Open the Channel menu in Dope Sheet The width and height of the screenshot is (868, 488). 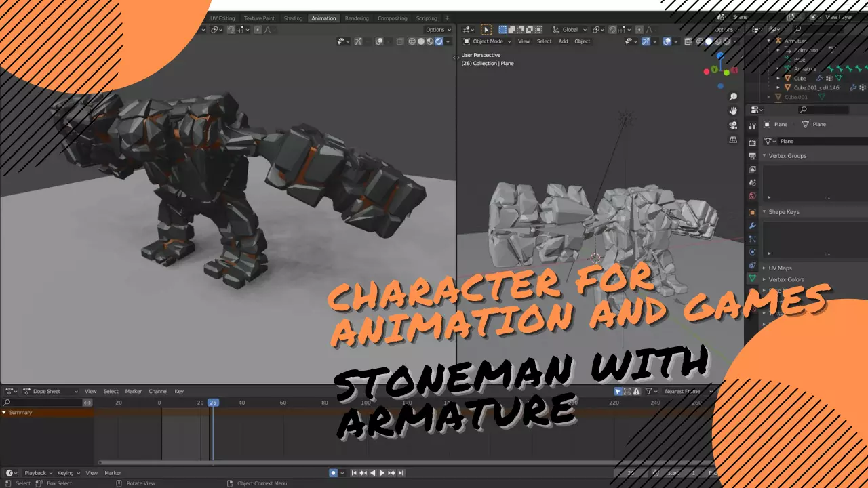[158, 391]
